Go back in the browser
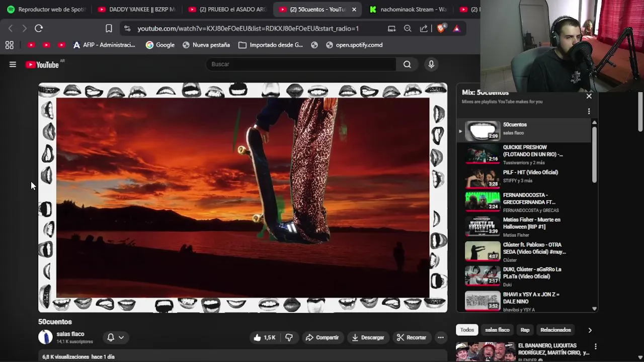Image resolution: width=644 pixels, height=362 pixels. coord(11,29)
